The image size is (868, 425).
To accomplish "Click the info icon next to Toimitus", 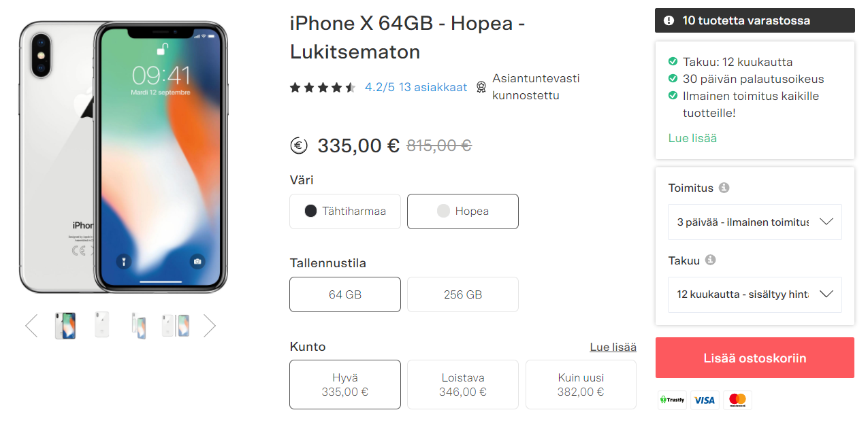I will pos(724,188).
